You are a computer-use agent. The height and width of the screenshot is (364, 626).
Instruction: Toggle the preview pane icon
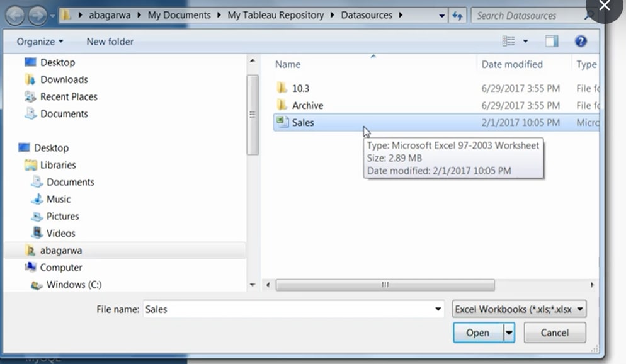[552, 41]
